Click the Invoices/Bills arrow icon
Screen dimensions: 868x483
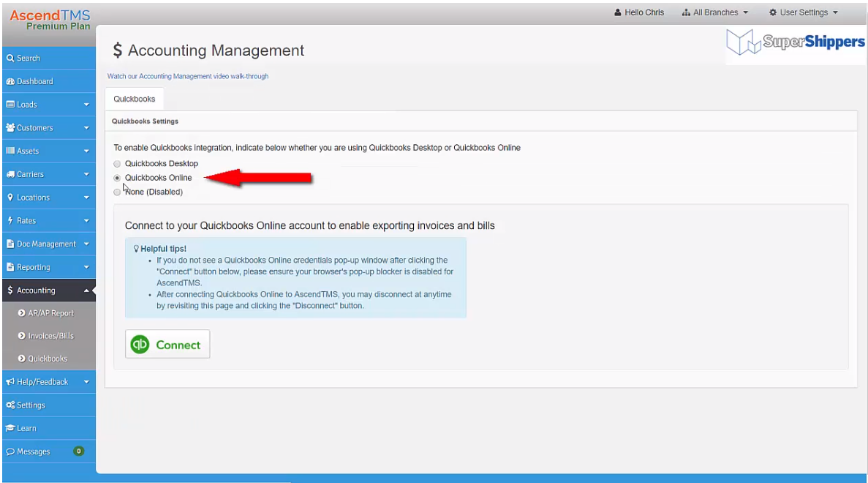22,336
